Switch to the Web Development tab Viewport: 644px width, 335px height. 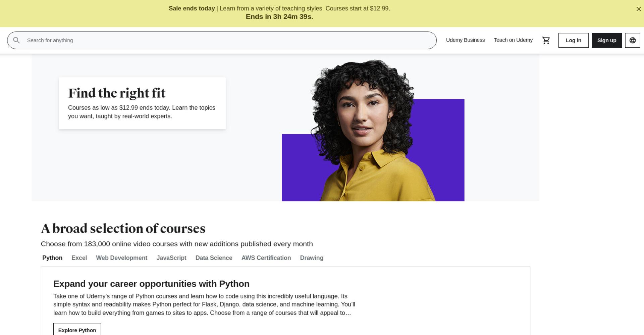tap(121, 258)
